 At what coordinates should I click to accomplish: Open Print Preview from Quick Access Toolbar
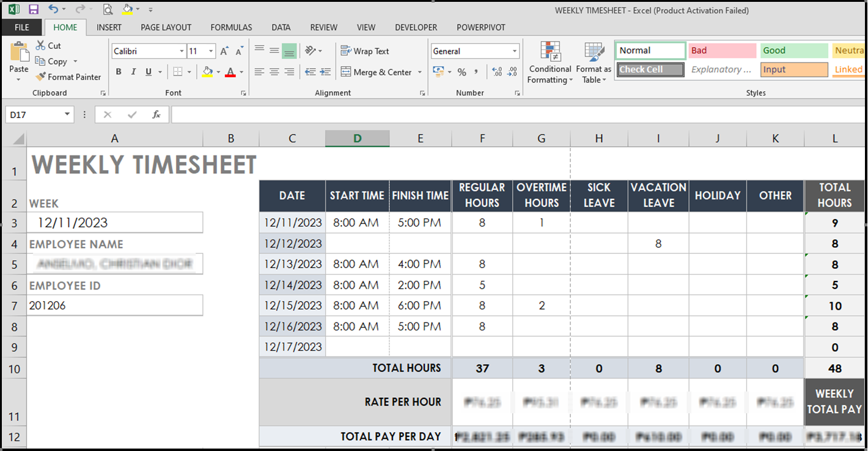pos(108,9)
